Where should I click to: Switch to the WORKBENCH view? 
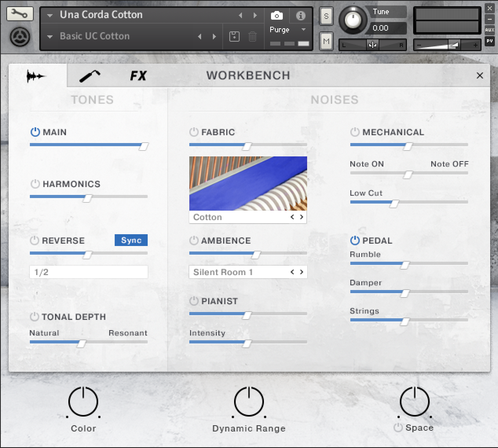[248, 75]
